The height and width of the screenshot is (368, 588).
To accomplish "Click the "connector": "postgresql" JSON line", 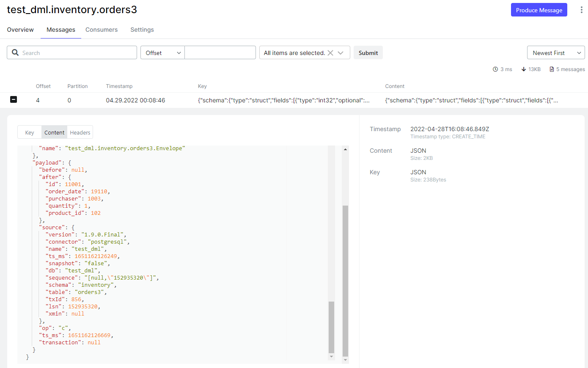I will tap(88, 242).
